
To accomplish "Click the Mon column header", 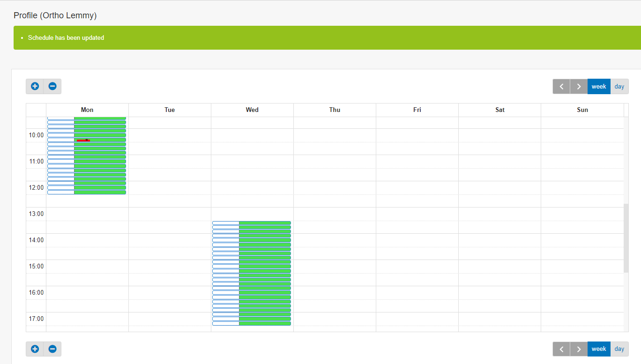I will pyautogui.click(x=87, y=110).
